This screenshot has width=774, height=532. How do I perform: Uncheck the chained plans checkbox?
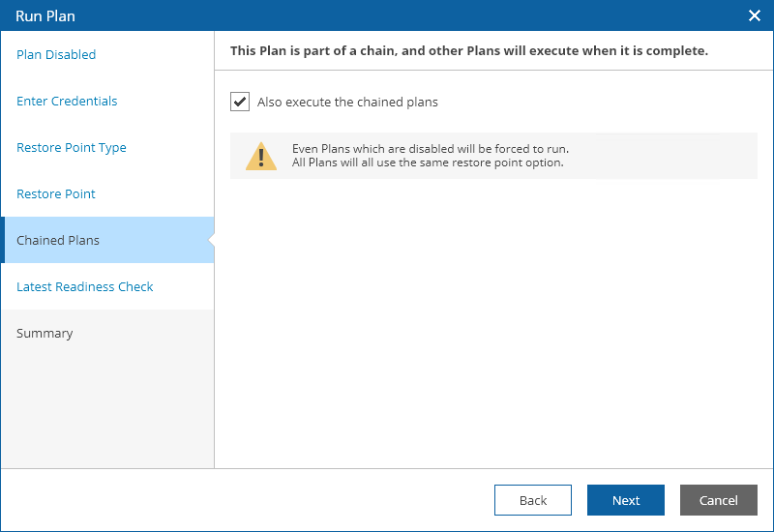[240, 102]
